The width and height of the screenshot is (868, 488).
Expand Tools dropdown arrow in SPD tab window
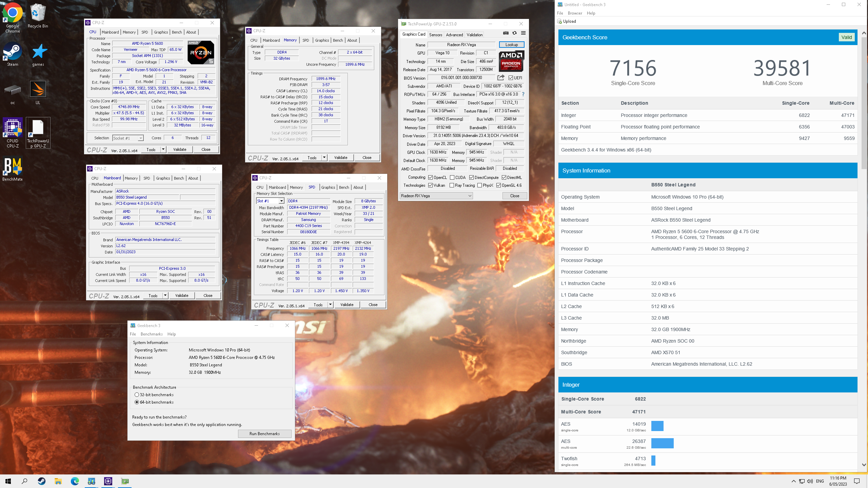coord(330,305)
